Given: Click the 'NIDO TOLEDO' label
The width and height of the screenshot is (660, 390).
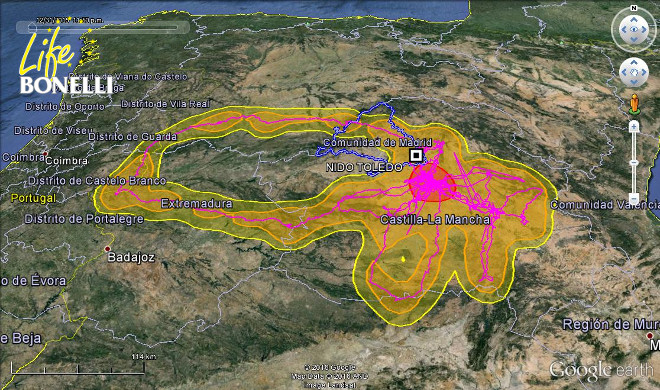Looking at the screenshot, I should (x=364, y=167).
